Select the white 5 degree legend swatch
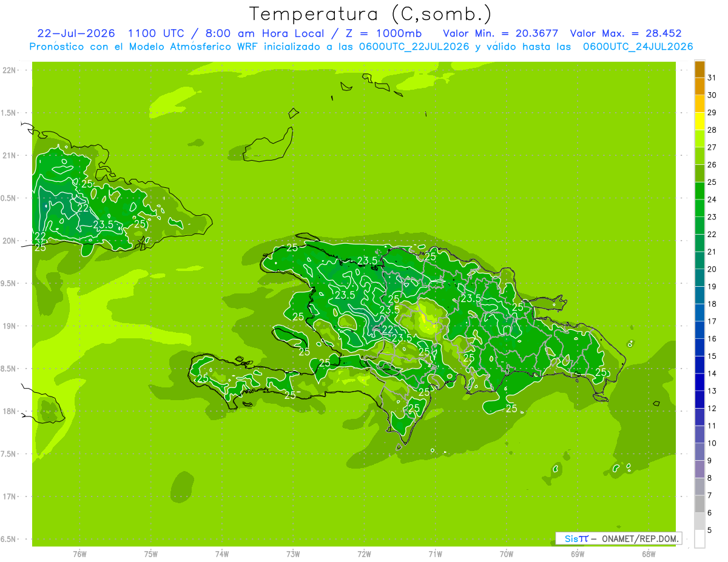 699,538
